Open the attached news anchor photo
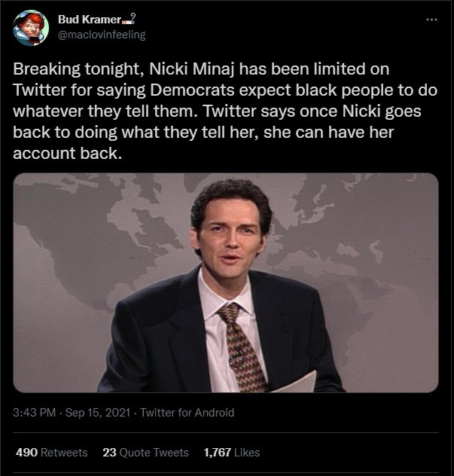454x476 pixels. [226, 282]
